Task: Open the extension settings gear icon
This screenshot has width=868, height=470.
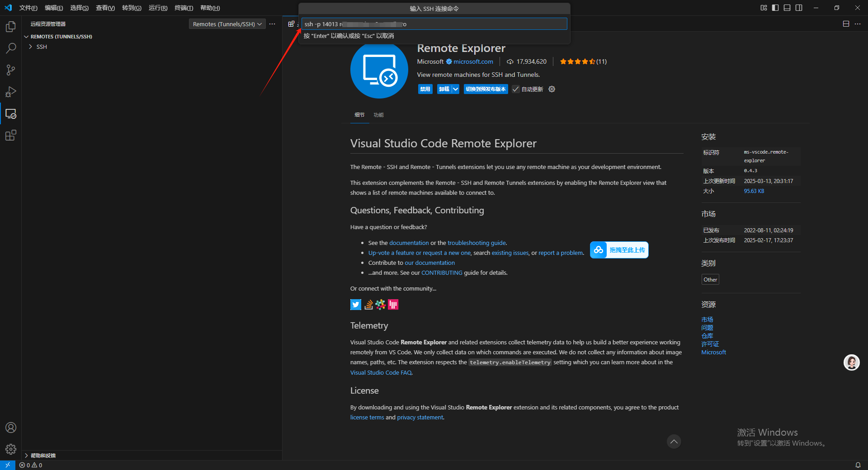Action: (x=552, y=89)
